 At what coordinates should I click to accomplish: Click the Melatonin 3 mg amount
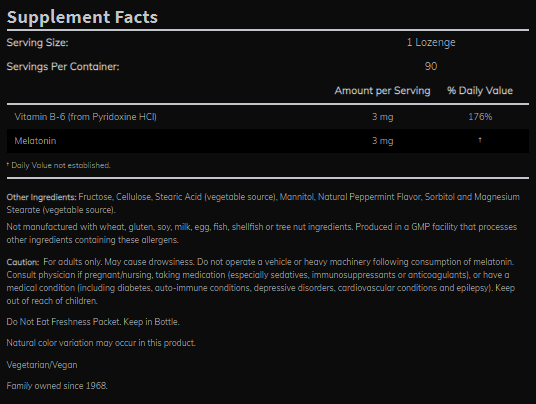point(383,141)
